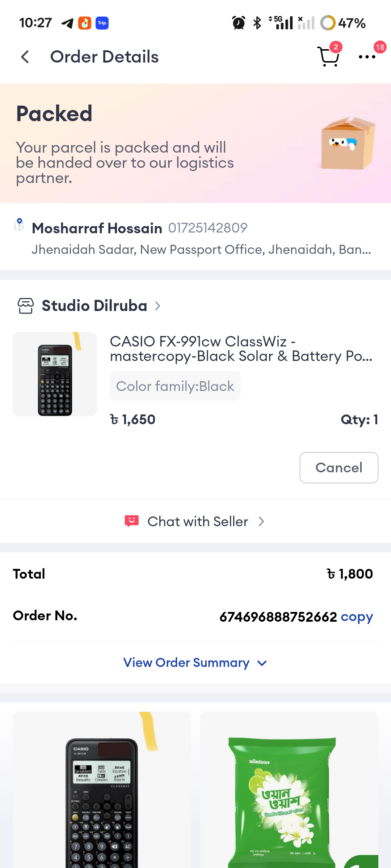
Task: Open the ordered CASIO calculator thumbnail
Action: [55, 374]
